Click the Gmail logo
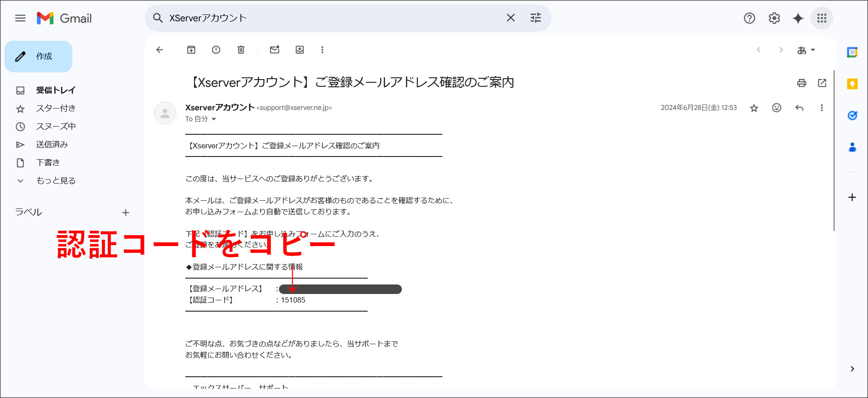The height and width of the screenshot is (398, 868). pyautogui.click(x=64, y=18)
